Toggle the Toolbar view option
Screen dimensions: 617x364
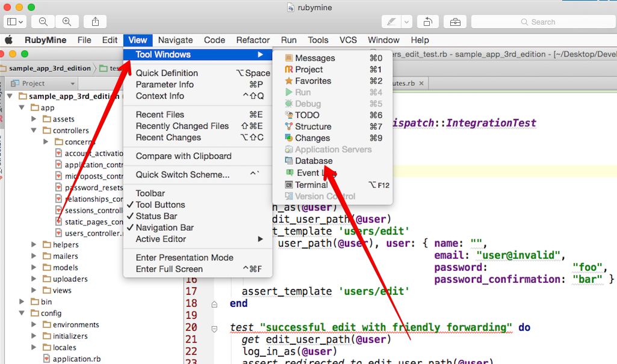pyautogui.click(x=197, y=193)
